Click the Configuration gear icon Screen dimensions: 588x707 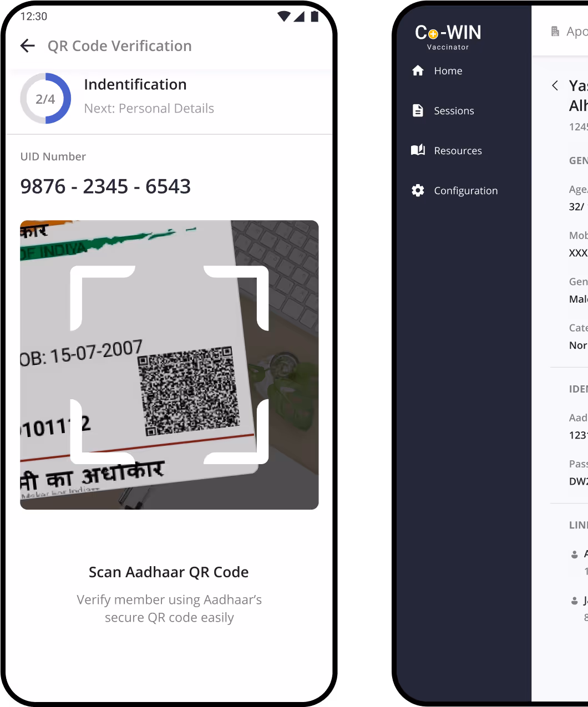pos(418,190)
